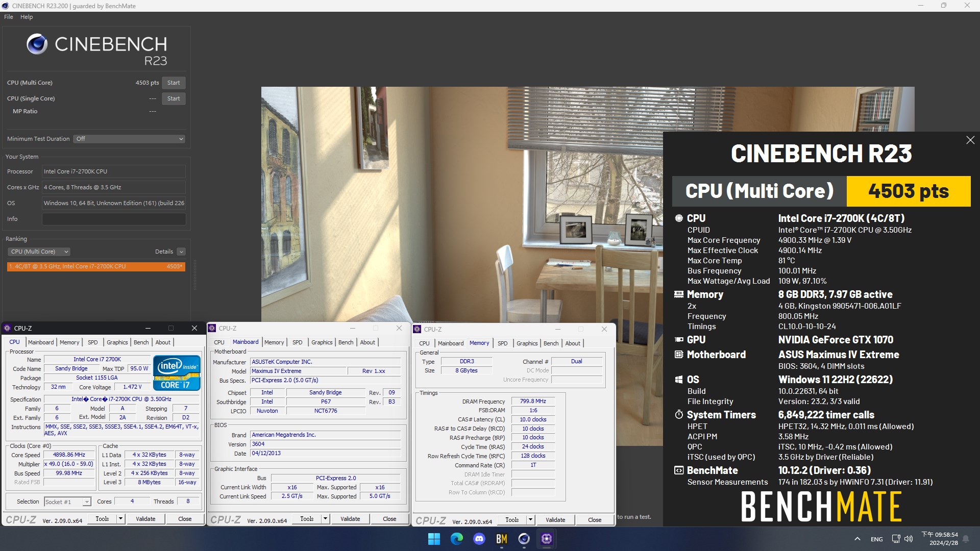Close the BenchMate result overlay with X
This screenshot has width=980, height=551.
click(970, 140)
